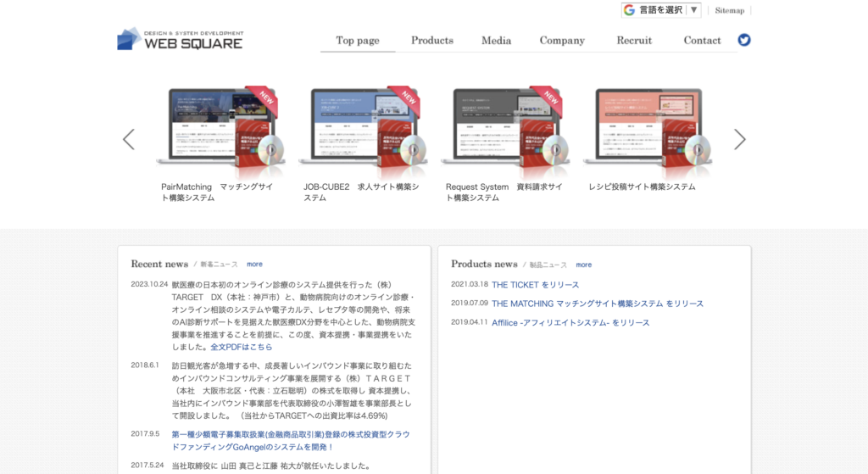
Task: Show previous products with left arrow
Action: (x=129, y=139)
